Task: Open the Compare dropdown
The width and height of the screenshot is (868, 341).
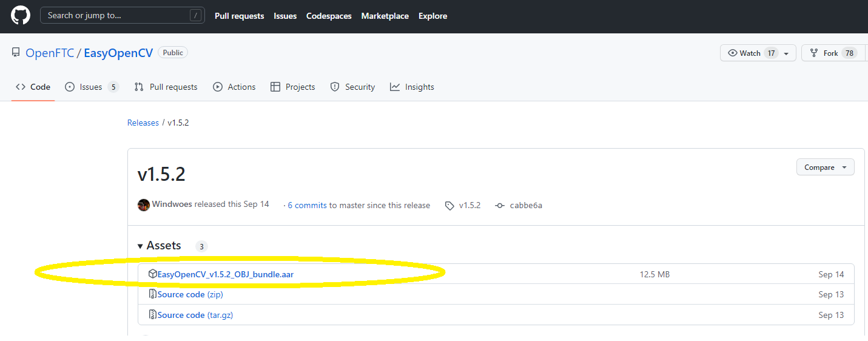Action: (825, 167)
